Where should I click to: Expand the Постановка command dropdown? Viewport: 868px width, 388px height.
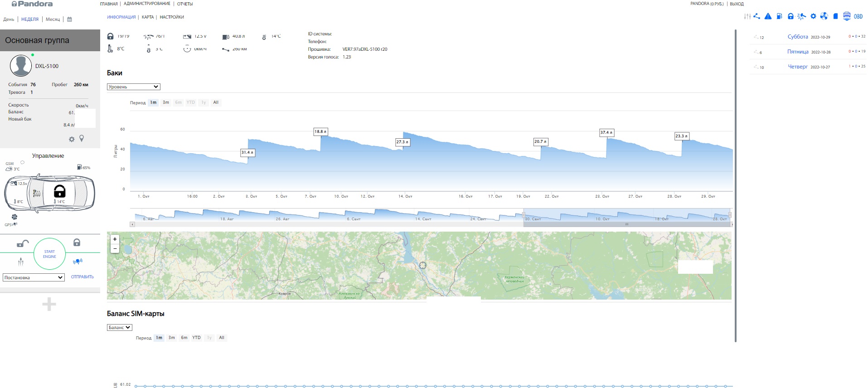(34, 277)
